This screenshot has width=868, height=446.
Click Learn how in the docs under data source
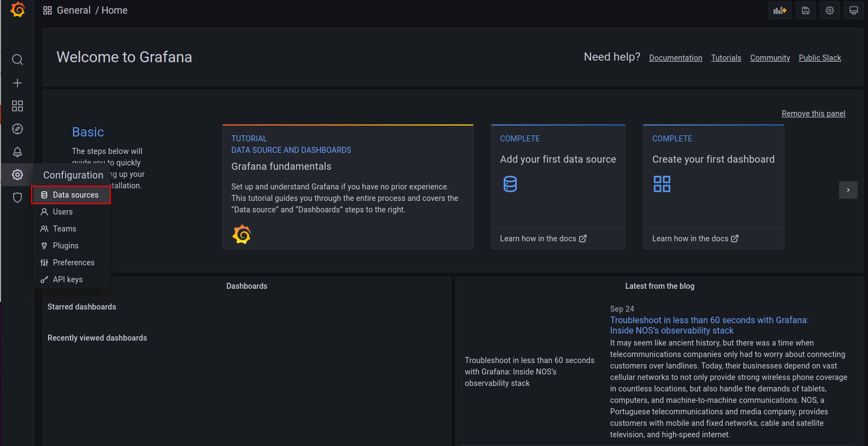(543, 239)
